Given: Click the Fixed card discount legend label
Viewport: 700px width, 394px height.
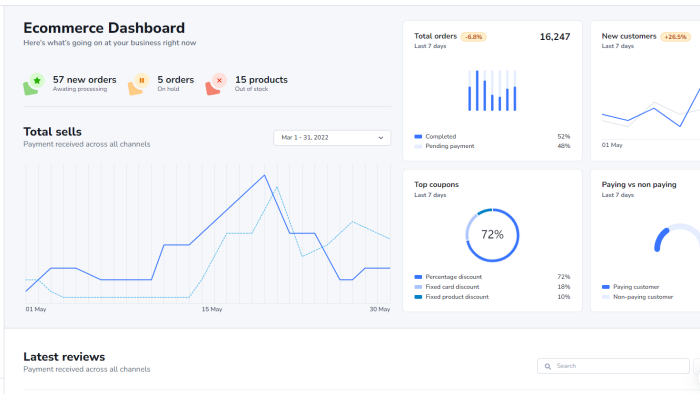Looking at the screenshot, I should [x=452, y=287].
